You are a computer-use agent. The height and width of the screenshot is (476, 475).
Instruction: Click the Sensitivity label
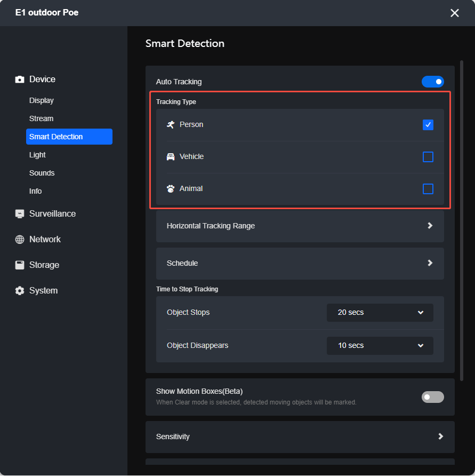173,437
